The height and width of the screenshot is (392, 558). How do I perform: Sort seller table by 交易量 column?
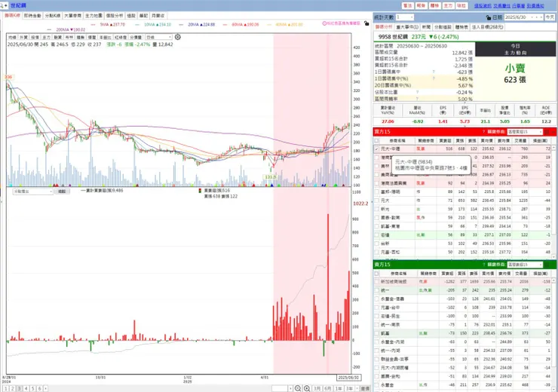(x=521, y=273)
